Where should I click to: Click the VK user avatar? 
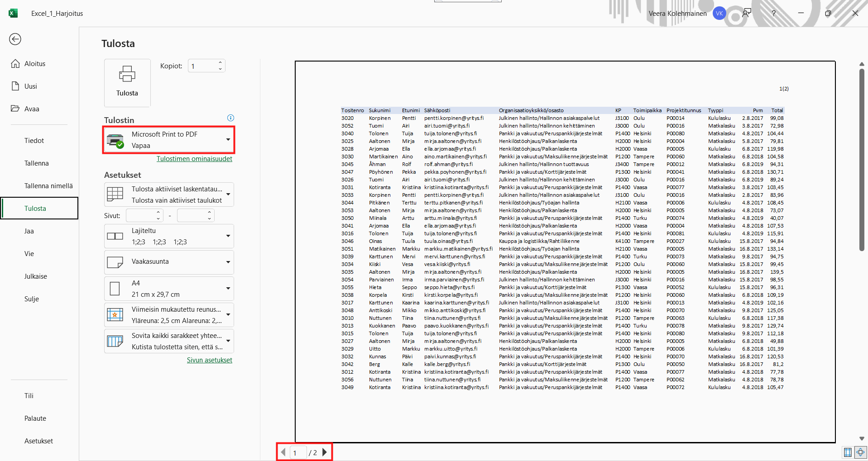pos(719,14)
